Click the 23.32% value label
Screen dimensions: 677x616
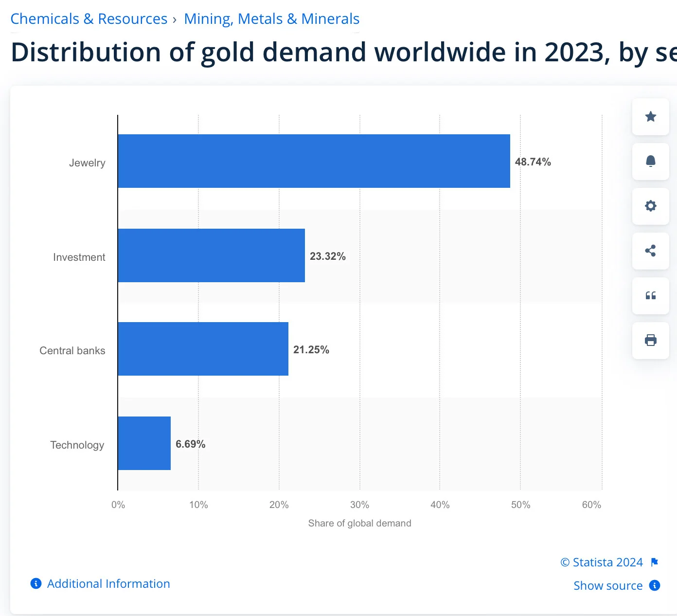pyautogui.click(x=328, y=256)
